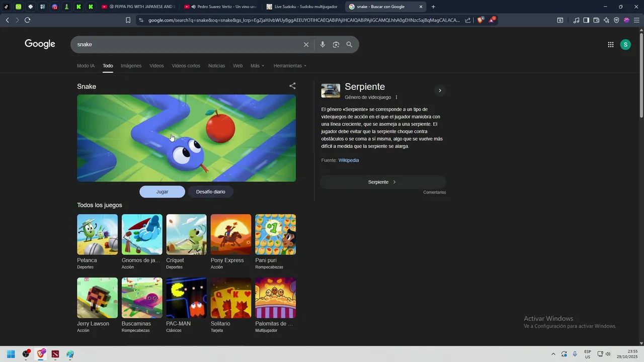This screenshot has width=644, height=362.
Task: Click the Jugar button
Action: pyautogui.click(x=162, y=192)
